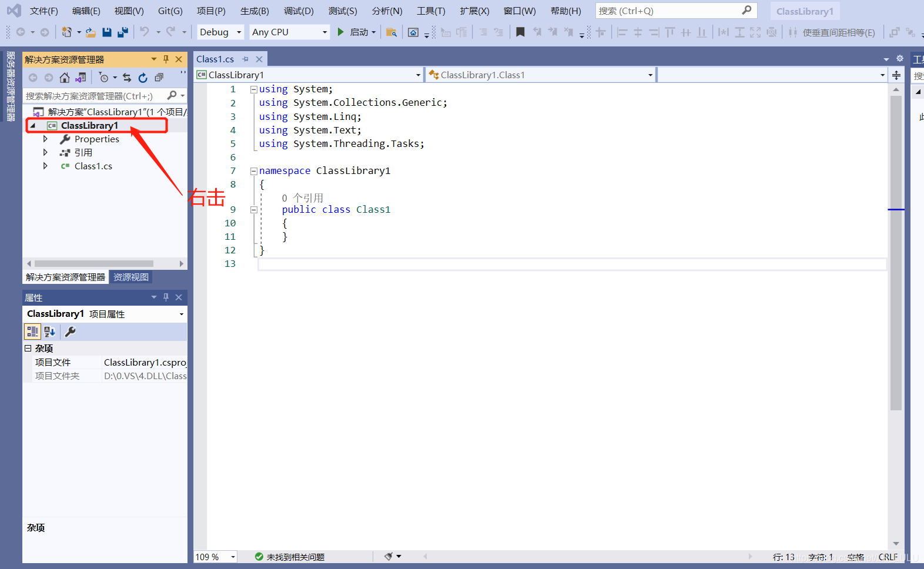
Task: Save current file with floppy disk icon
Action: point(107,32)
